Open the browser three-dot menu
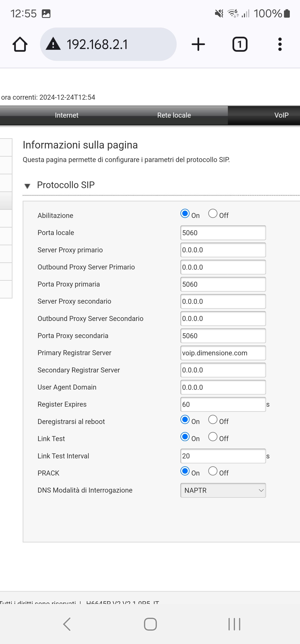Viewport: 300px width, 644px height. (x=280, y=44)
